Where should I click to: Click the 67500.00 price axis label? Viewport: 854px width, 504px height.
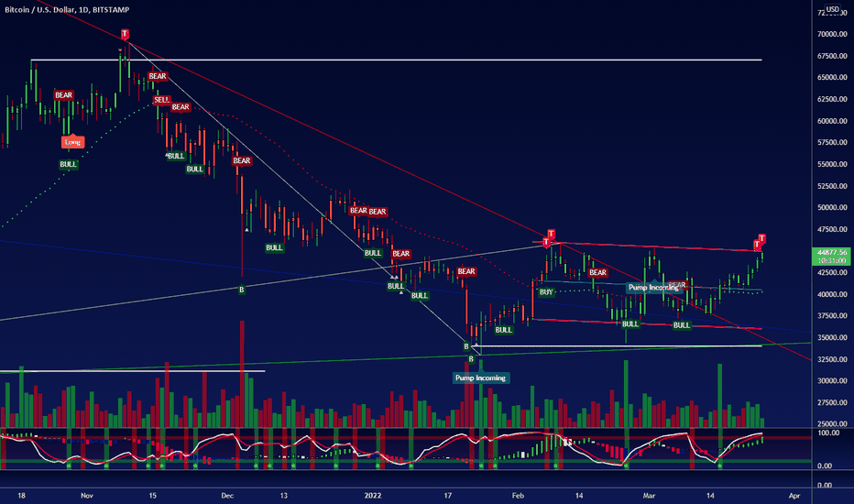832,56
